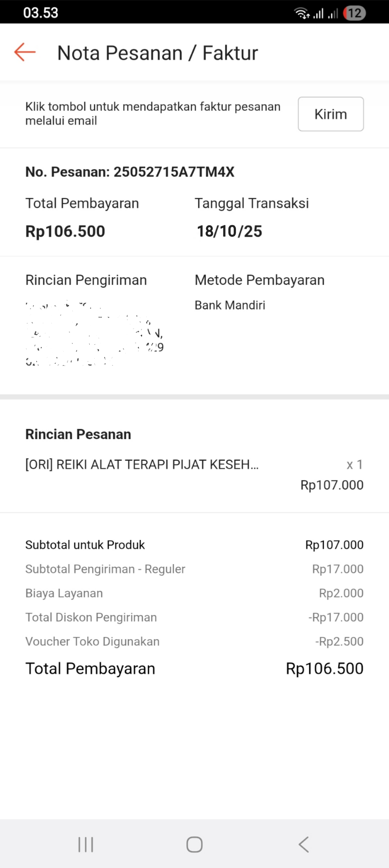
Task: Select the order number 25052715A7TM4X
Action: point(174,172)
